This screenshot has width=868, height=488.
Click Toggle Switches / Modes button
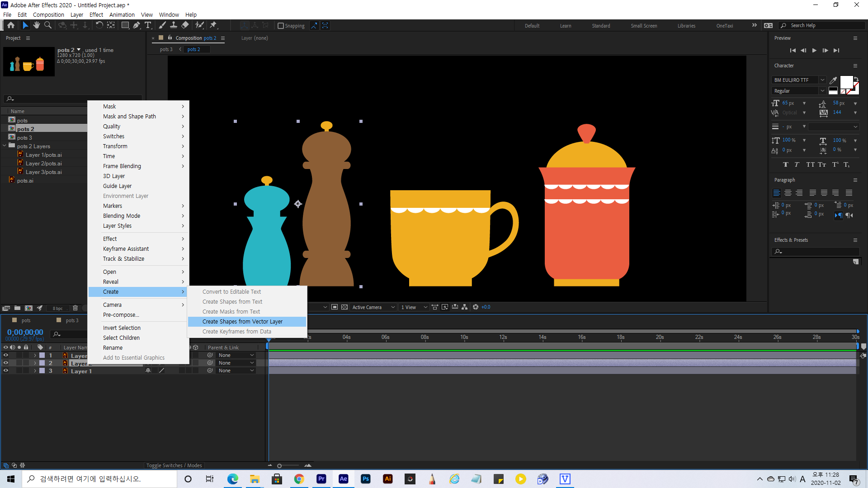click(x=174, y=465)
